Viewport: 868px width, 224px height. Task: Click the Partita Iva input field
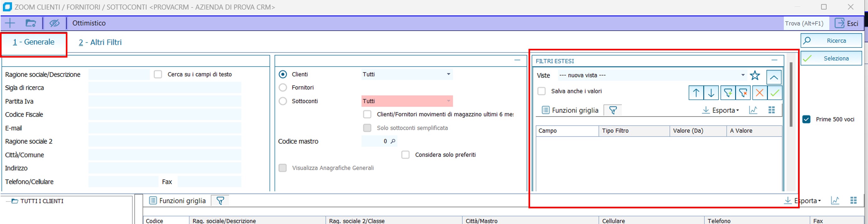[165, 101]
